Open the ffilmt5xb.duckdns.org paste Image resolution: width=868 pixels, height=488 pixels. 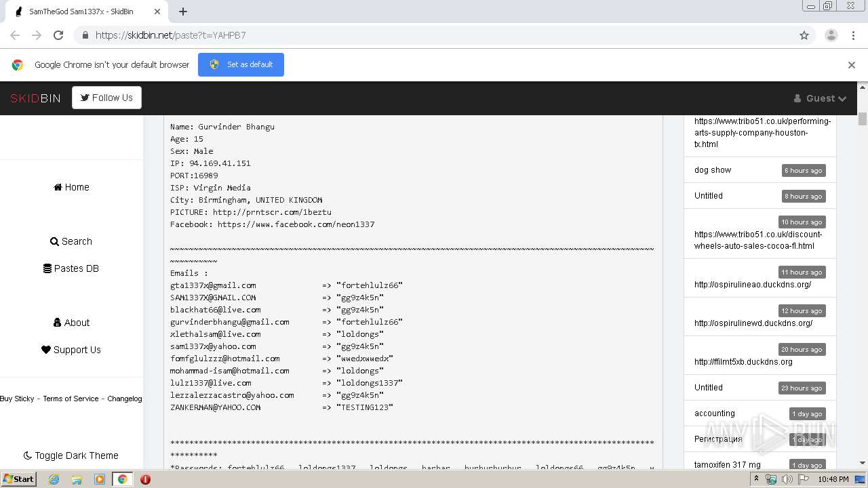coord(743,362)
